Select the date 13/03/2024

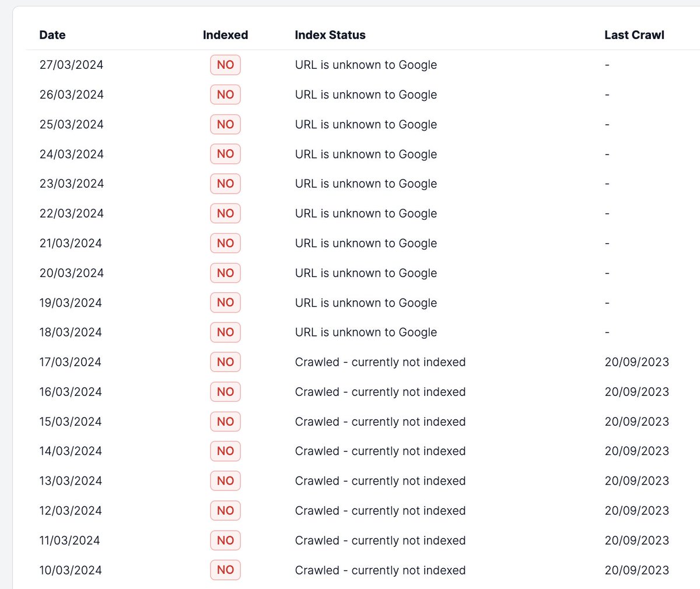pos(71,481)
